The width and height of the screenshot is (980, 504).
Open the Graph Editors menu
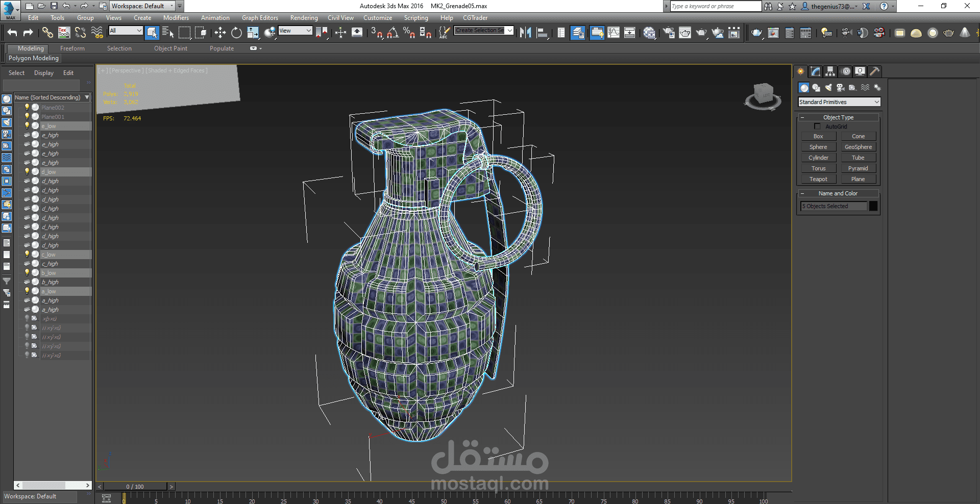[x=260, y=18]
